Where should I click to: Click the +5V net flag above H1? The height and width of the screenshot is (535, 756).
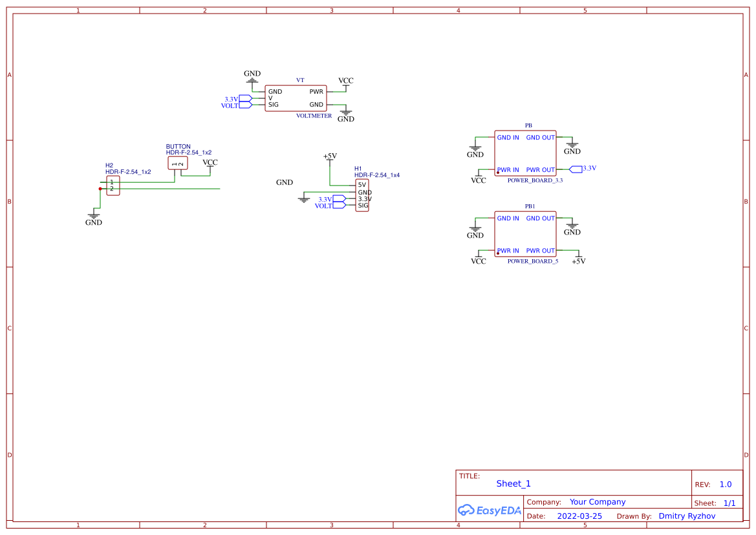coord(329,156)
